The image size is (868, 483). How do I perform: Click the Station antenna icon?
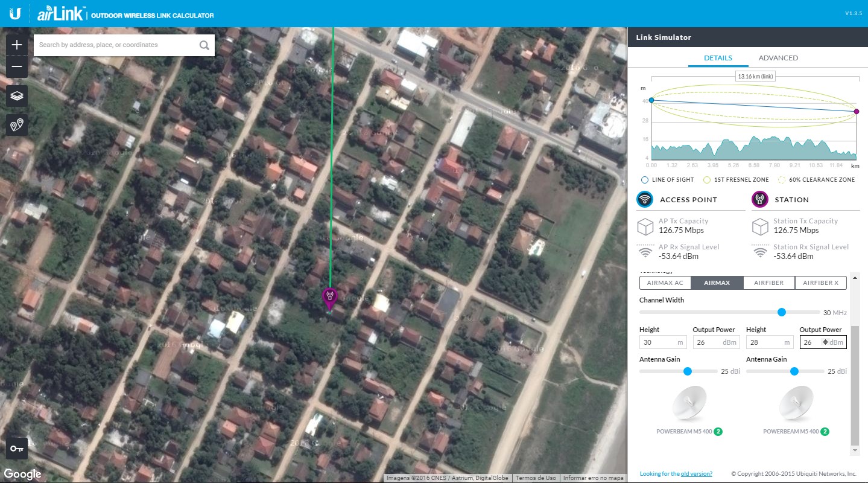click(759, 199)
